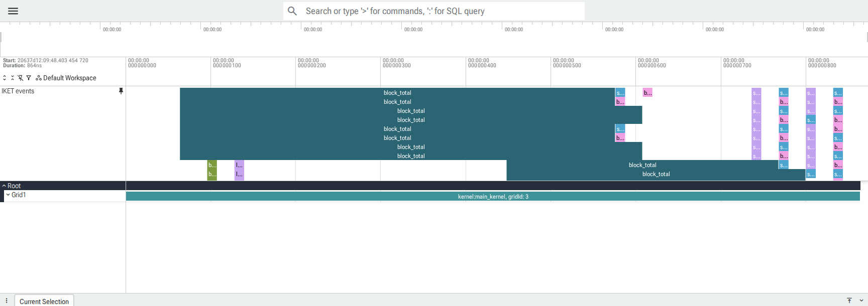Collapse the Grid1 track chevron
The width and height of the screenshot is (868, 306).
(8, 195)
